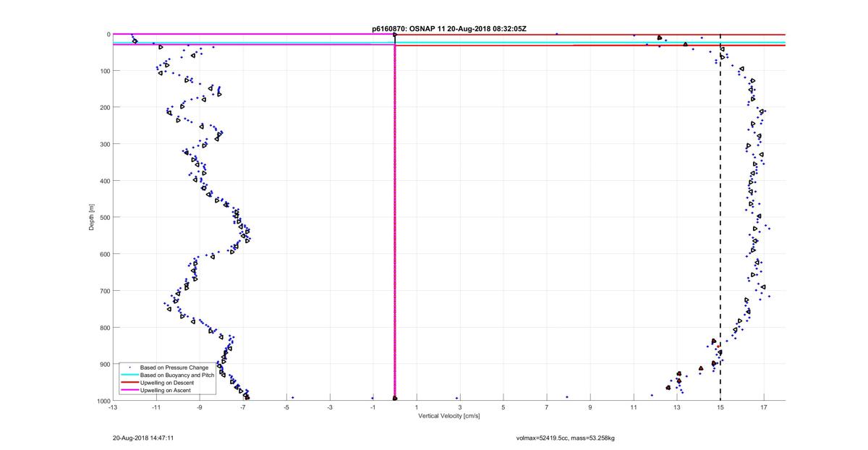Select legend entry 'Based on Buoyancy and Pitch'

178,375
